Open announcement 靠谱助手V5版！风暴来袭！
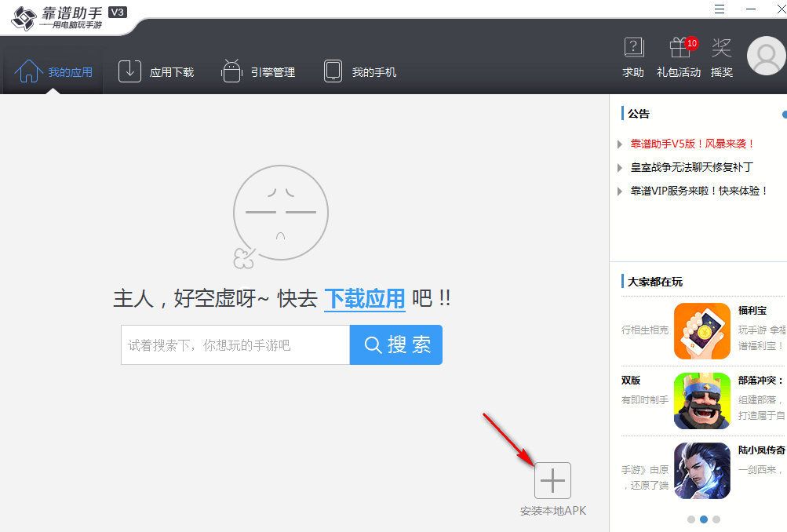 [x=692, y=144]
